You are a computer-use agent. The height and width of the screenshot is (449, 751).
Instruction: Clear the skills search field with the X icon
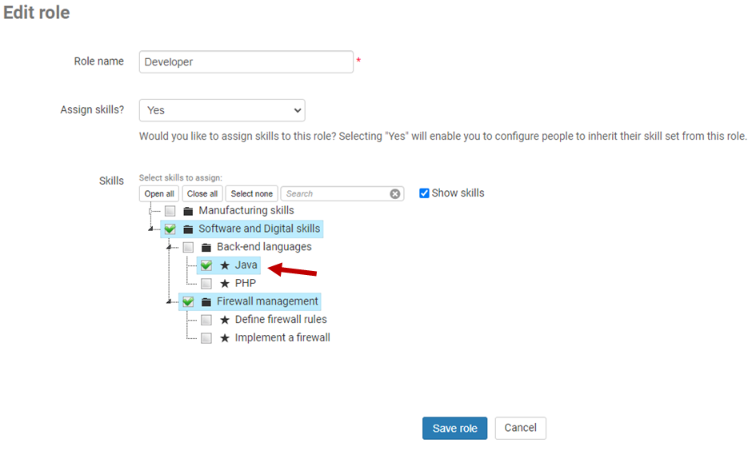coord(395,194)
